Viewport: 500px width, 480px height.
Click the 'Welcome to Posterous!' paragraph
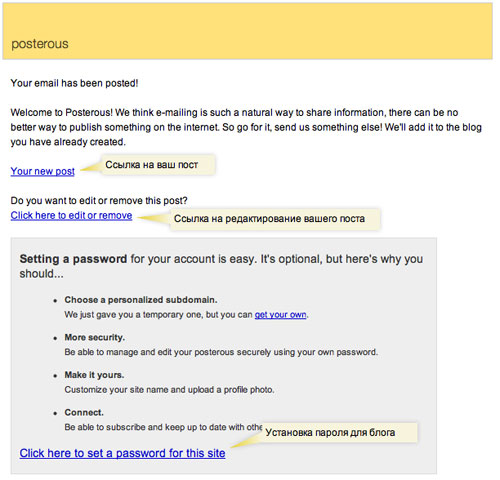(246, 127)
